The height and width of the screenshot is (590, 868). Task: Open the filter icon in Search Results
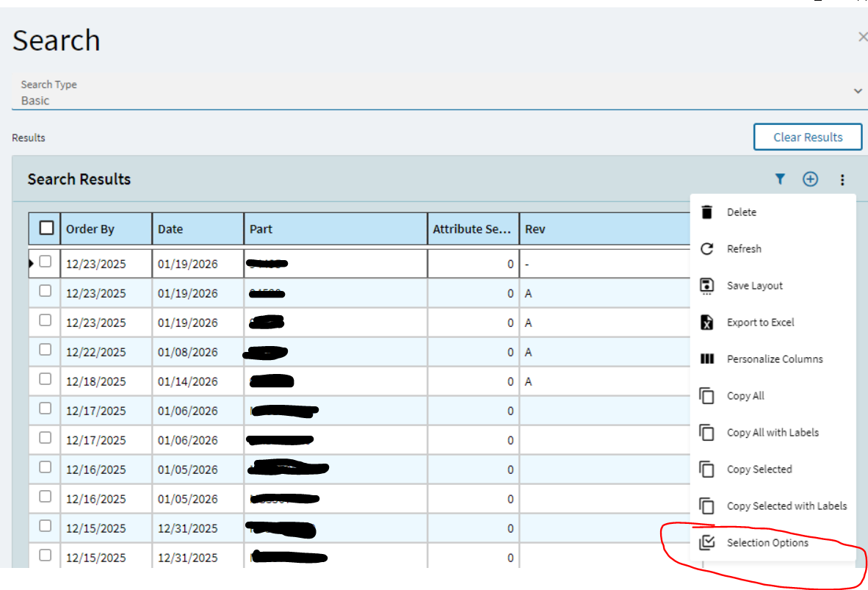tap(779, 179)
